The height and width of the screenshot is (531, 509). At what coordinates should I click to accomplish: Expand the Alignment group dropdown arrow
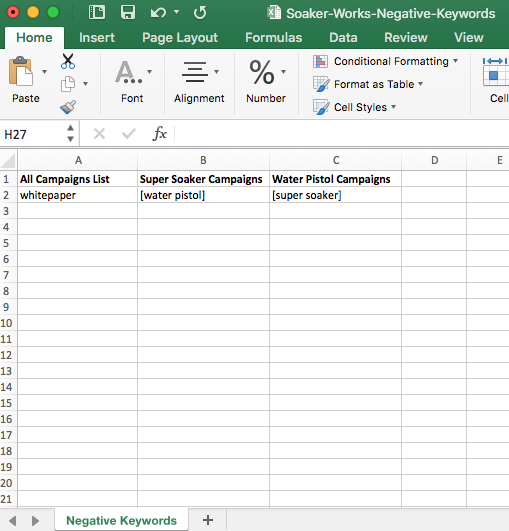(x=216, y=71)
